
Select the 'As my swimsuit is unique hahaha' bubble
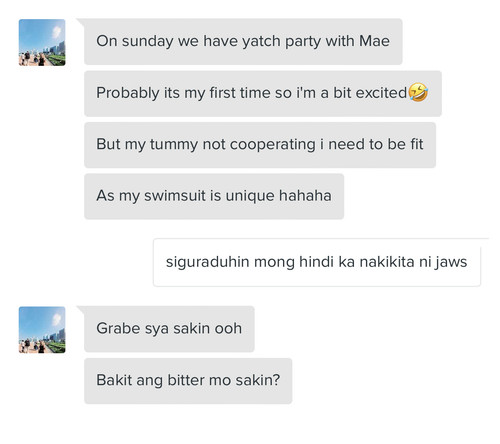point(214,196)
